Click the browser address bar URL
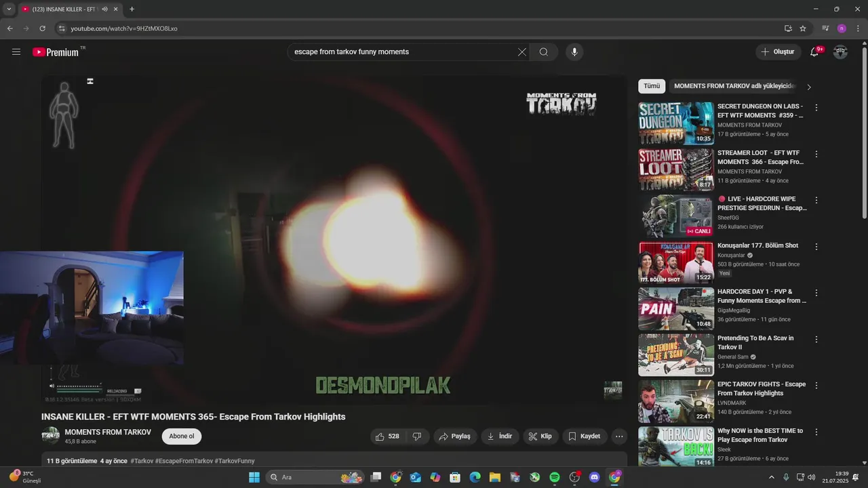The height and width of the screenshot is (488, 868). 124,28
